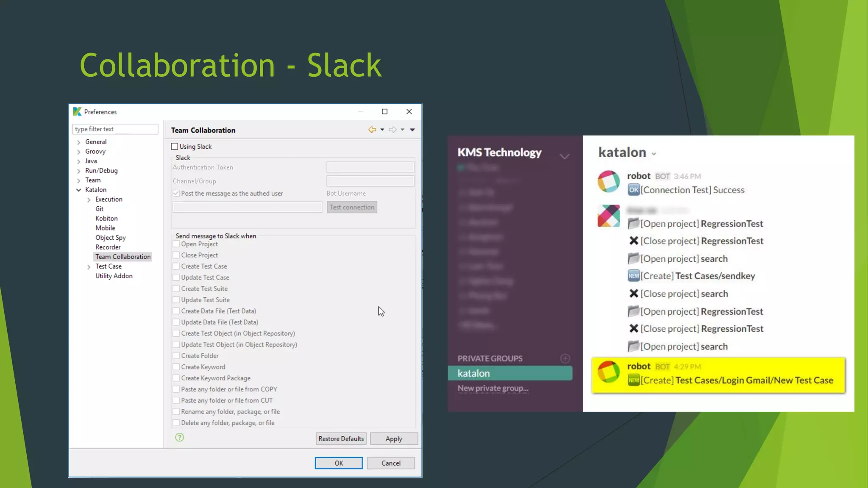Click the robot avatar beside Connection Test message
Image resolution: width=868 pixels, height=488 pixels.
tap(609, 182)
